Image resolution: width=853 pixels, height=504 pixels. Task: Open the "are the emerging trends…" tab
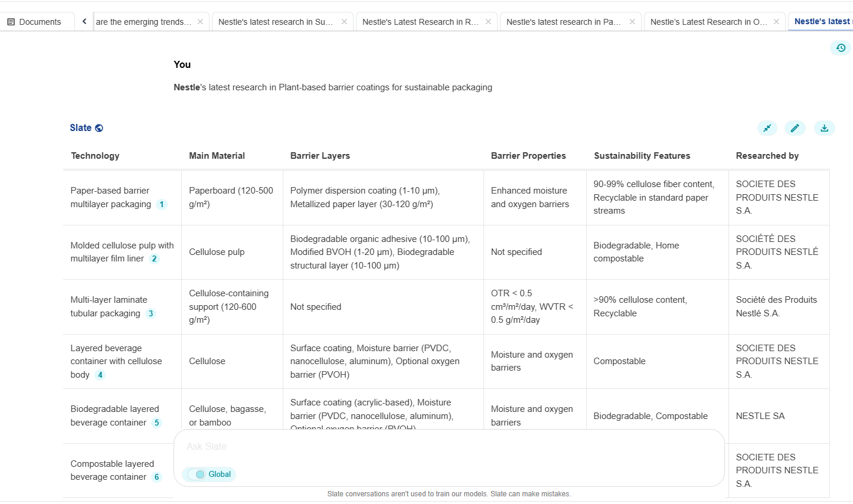pos(143,22)
